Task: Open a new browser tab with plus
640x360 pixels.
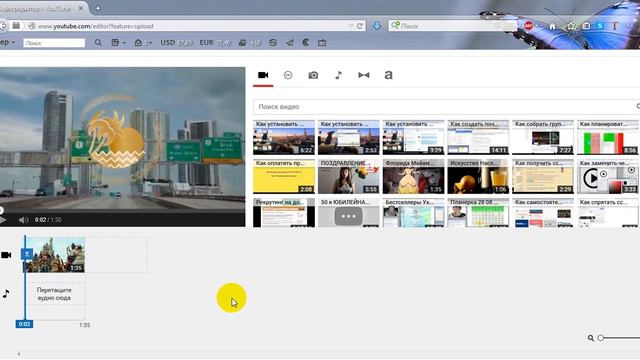Action: coord(98,8)
